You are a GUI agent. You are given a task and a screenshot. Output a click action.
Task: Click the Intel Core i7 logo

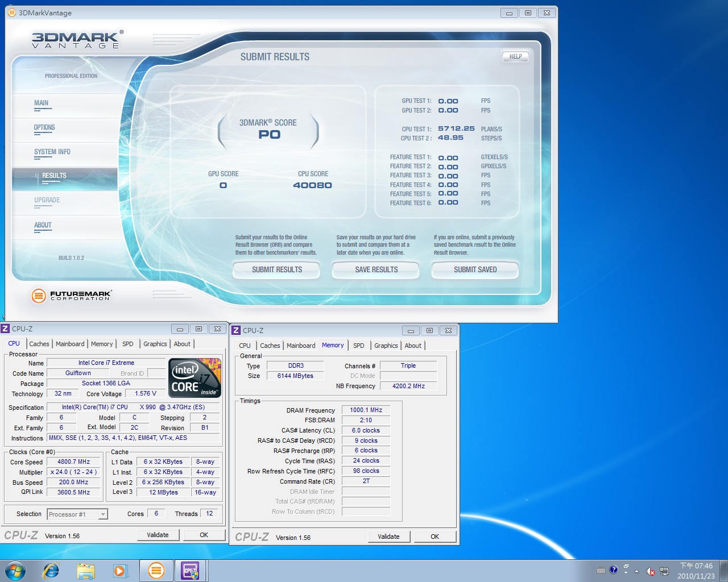(x=195, y=377)
